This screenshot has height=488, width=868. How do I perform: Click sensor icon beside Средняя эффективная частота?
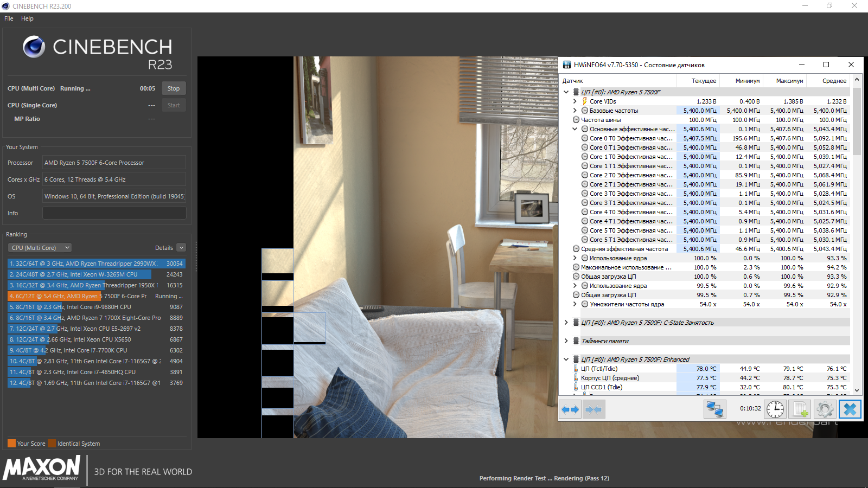576,249
